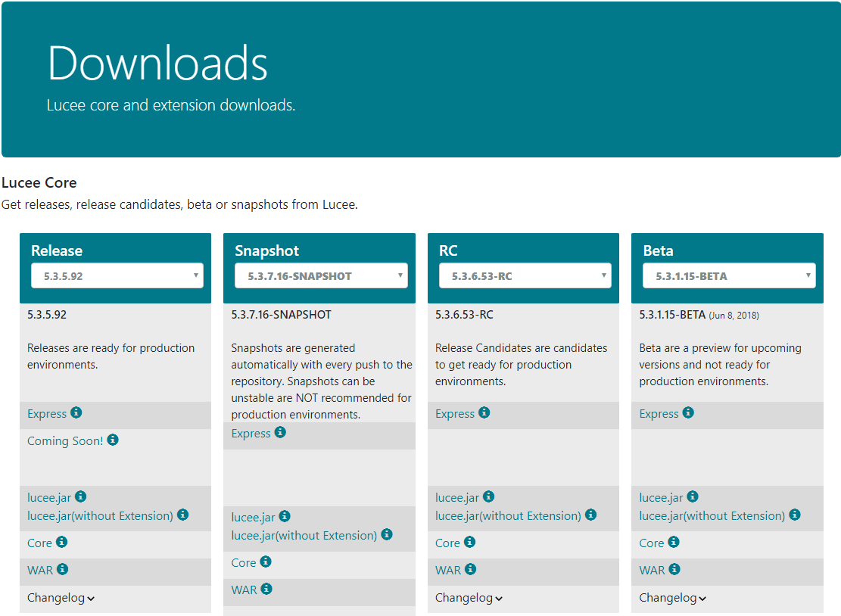Image resolution: width=841 pixels, height=616 pixels.
Task: Download Snapshot Core file
Action: click(244, 562)
